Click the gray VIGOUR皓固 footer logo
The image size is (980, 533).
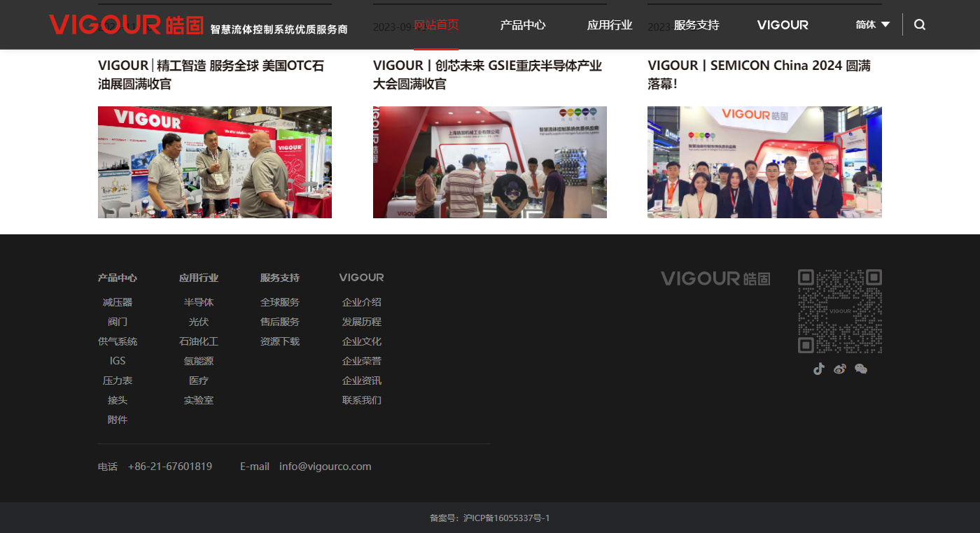click(715, 278)
